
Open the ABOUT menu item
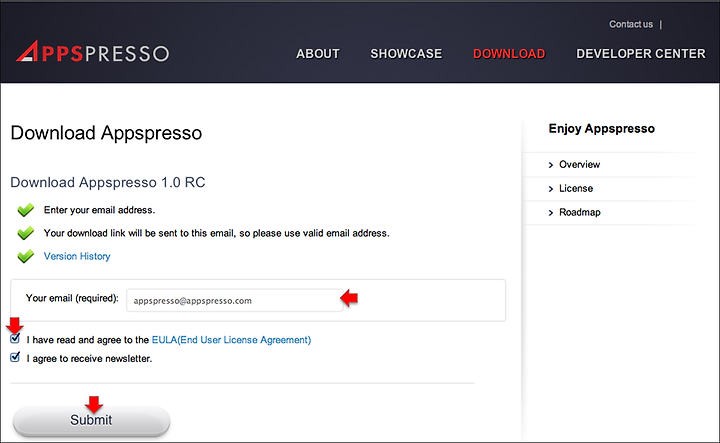(x=318, y=54)
